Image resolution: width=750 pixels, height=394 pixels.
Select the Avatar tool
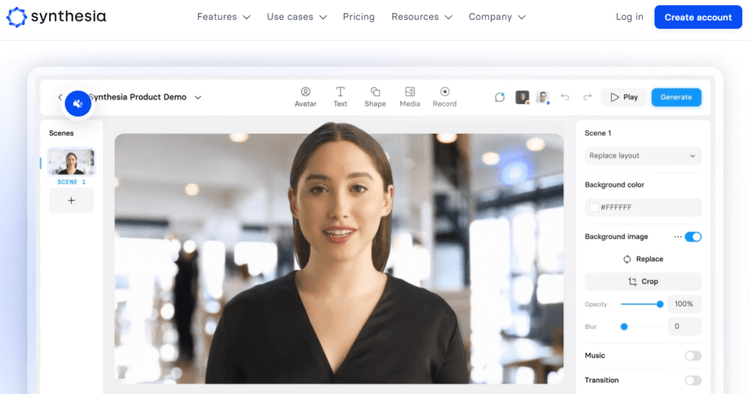pyautogui.click(x=306, y=97)
